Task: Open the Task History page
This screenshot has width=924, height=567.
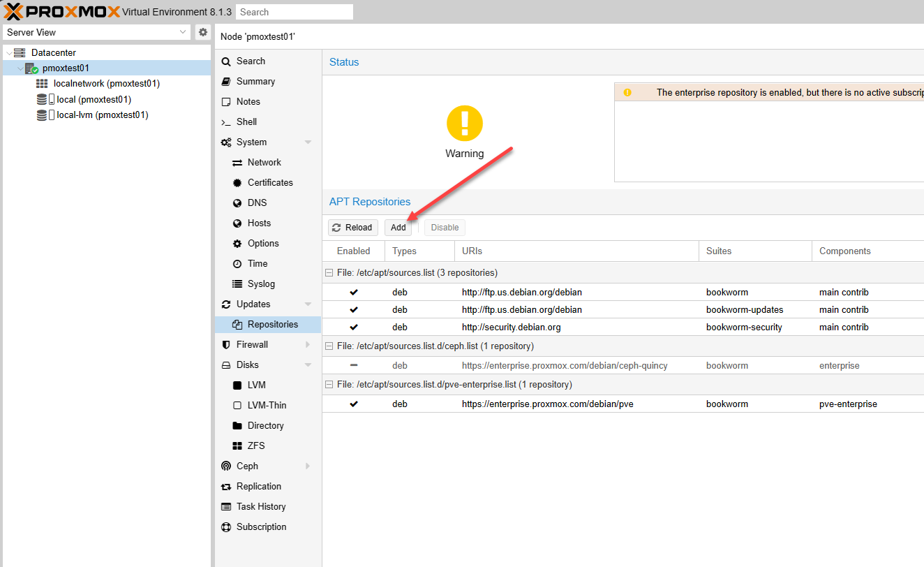Action: tap(260, 507)
